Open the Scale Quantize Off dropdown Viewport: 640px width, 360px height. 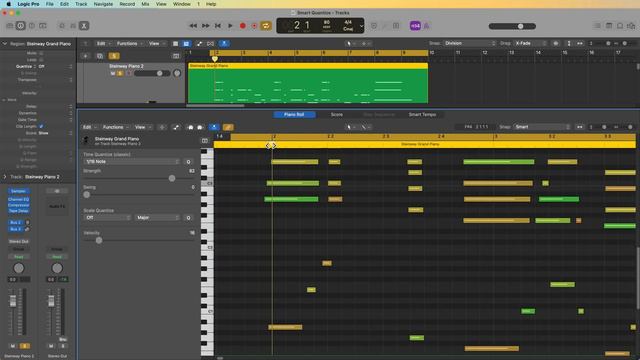[107, 218]
